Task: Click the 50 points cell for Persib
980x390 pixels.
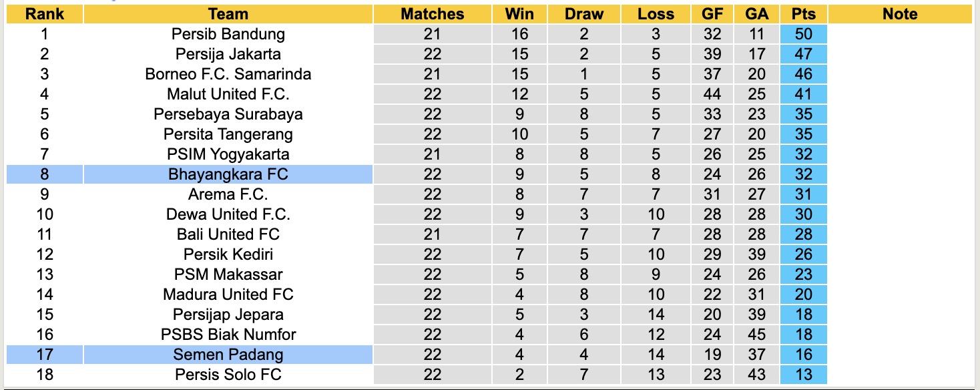Action: pos(803,34)
